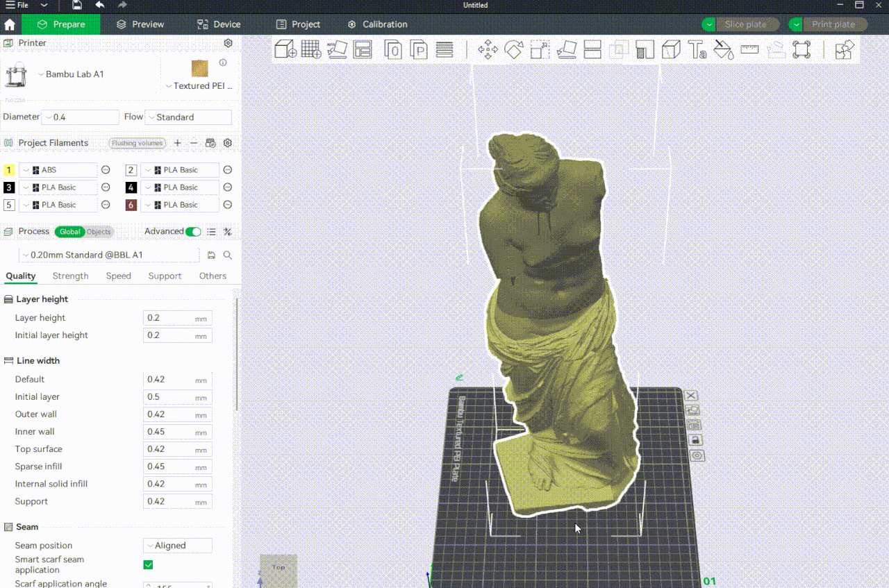This screenshot has width=889, height=588.
Task: Open the Strength settings tab
Action: tap(70, 276)
